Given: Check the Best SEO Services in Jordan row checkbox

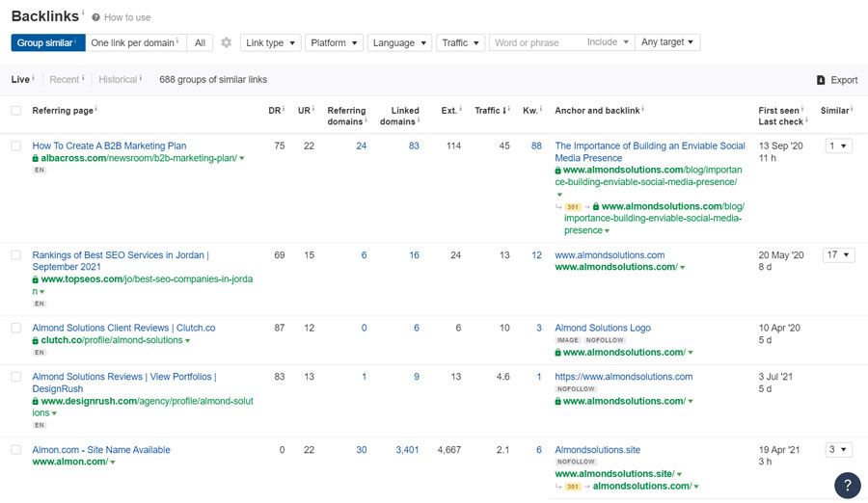Looking at the screenshot, I should pyautogui.click(x=16, y=255).
